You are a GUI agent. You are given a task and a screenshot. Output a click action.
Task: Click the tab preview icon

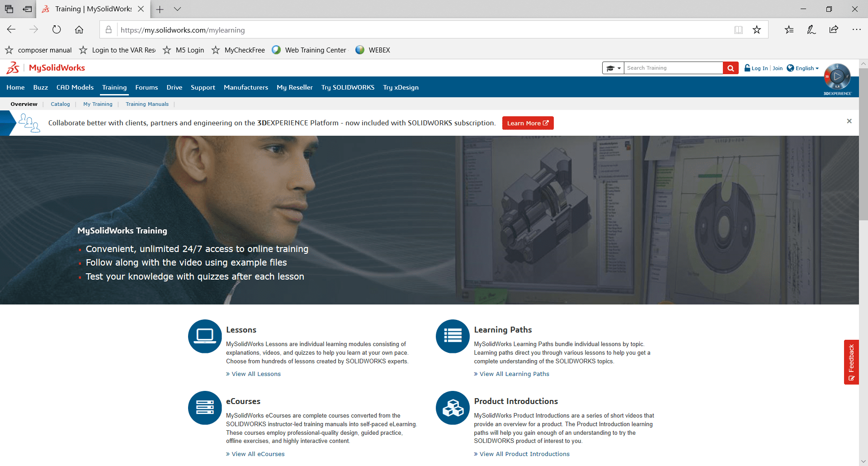[9, 9]
